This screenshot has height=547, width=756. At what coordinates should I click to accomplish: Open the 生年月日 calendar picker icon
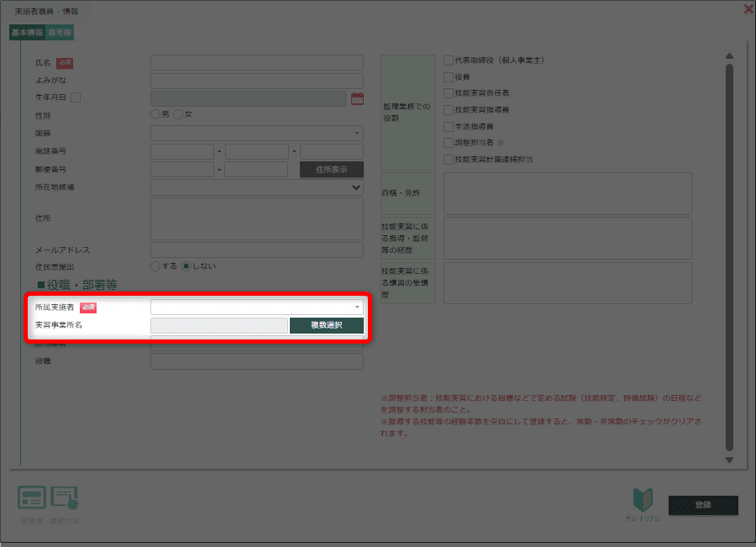357,98
